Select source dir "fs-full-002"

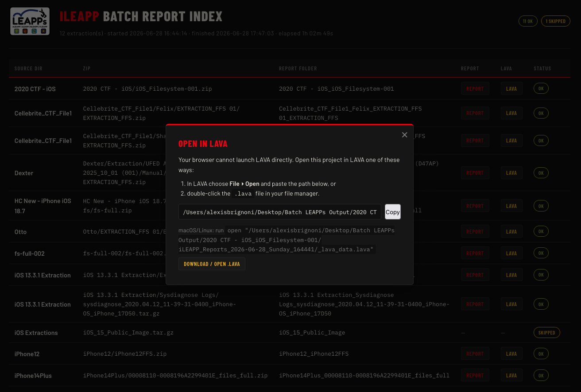[x=30, y=254]
